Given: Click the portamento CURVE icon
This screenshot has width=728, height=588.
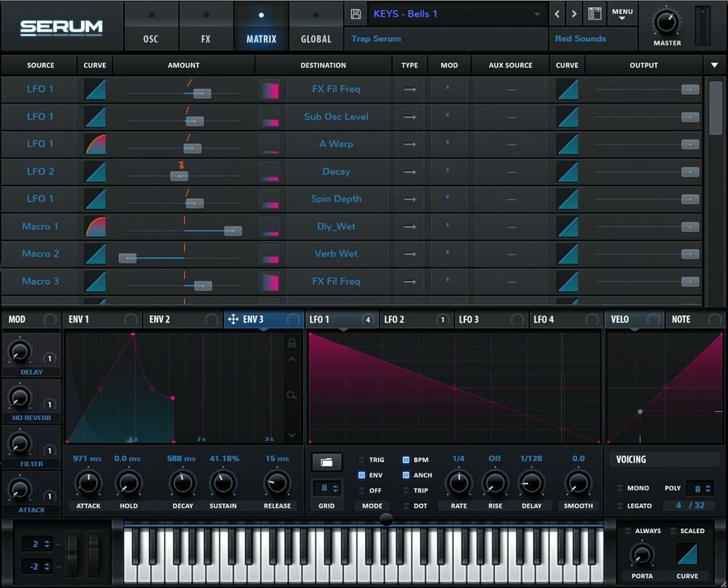Looking at the screenshot, I should coord(687,554).
